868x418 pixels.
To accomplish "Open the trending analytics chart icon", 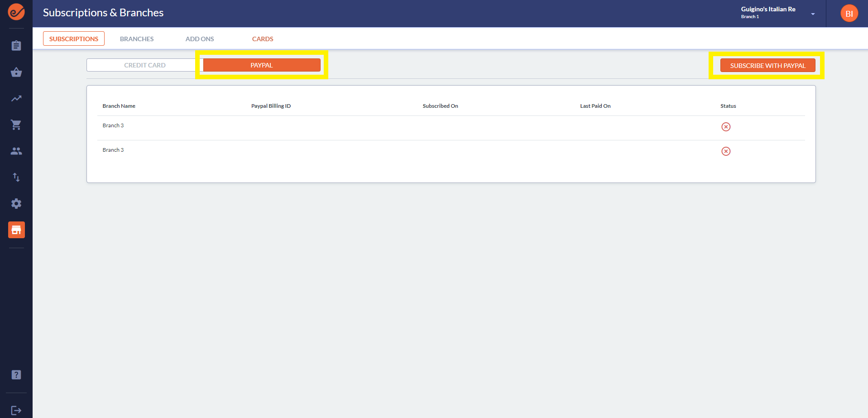I will point(16,98).
